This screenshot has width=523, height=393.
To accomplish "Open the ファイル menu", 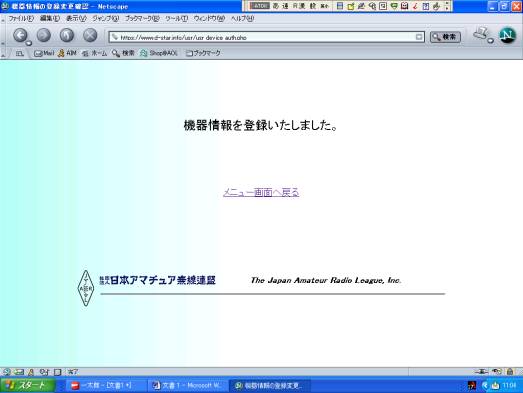I will click(21, 18).
